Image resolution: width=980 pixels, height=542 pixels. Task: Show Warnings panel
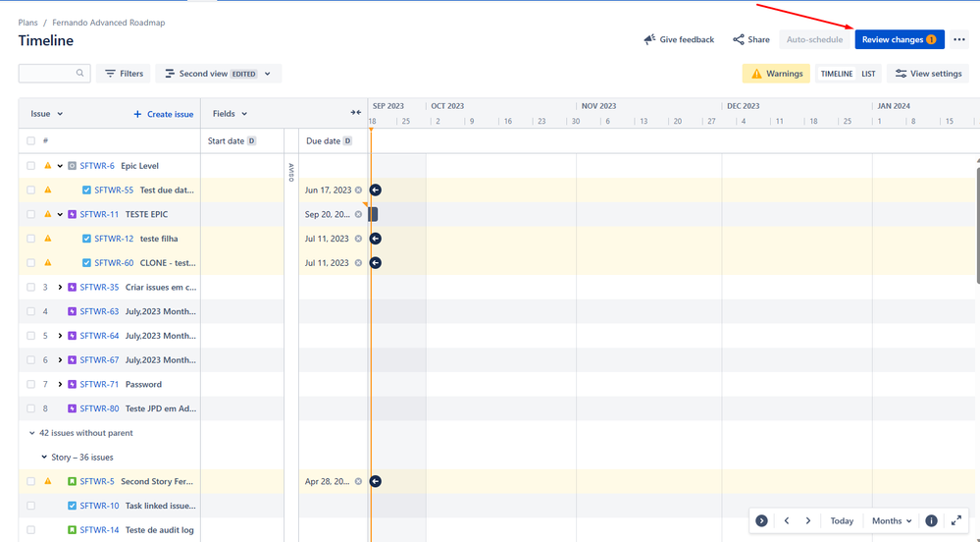pos(776,74)
